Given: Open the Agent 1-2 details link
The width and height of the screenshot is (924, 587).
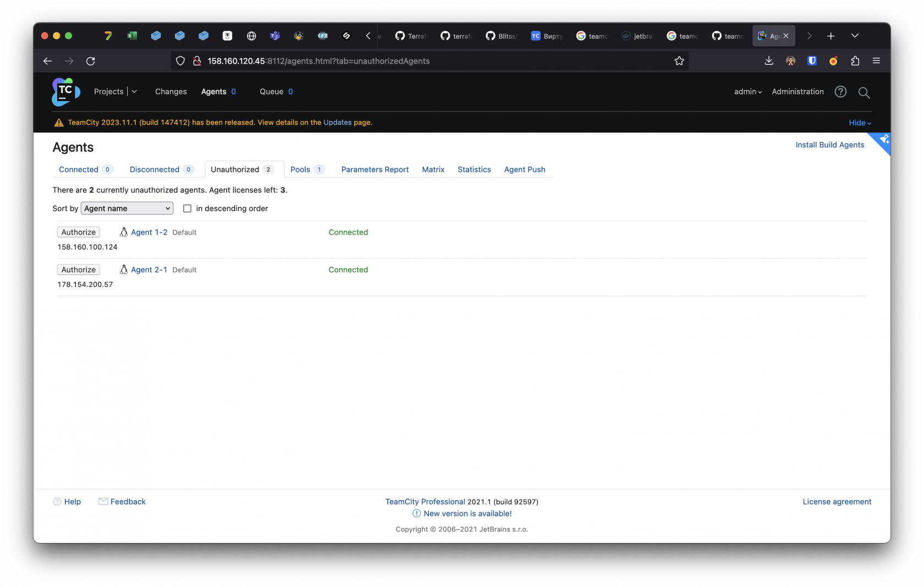Looking at the screenshot, I should click(x=149, y=232).
